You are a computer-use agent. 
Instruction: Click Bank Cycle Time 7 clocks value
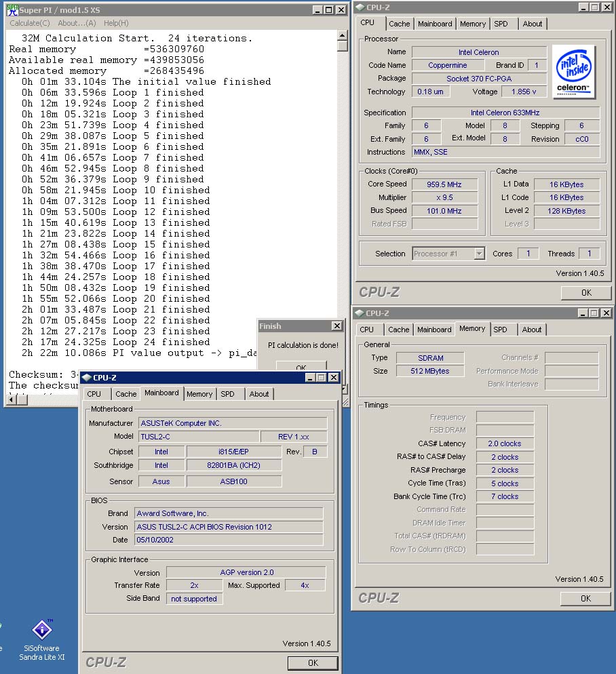[505, 496]
